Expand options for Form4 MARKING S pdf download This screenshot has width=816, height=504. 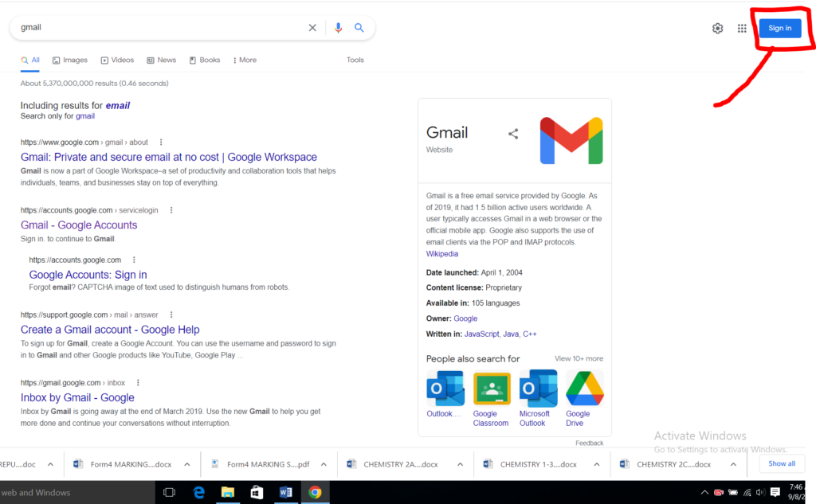[324, 464]
